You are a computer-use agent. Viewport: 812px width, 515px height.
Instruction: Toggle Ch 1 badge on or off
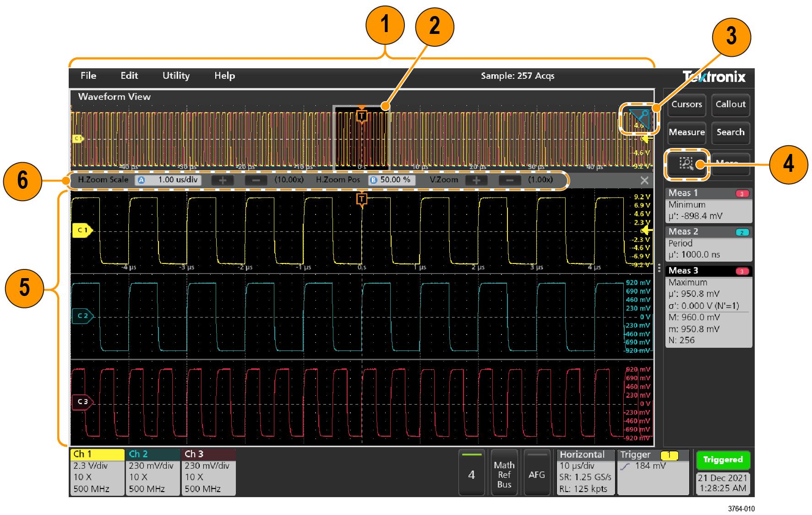tap(97, 472)
